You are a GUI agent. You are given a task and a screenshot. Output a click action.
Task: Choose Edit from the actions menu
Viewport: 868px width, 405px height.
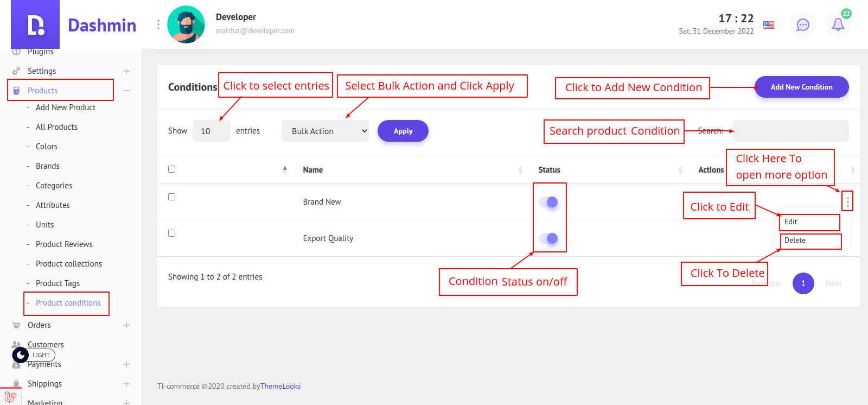791,222
